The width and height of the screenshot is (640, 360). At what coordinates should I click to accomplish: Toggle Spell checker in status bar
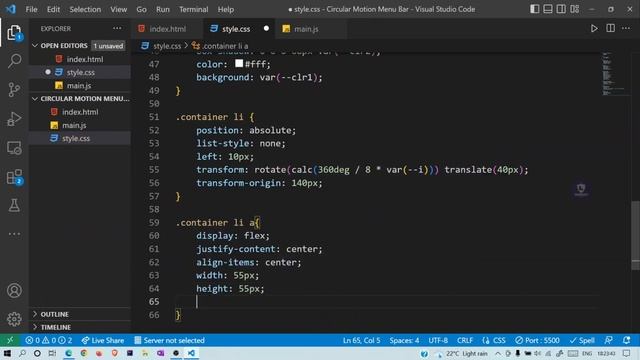tap(582, 340)
